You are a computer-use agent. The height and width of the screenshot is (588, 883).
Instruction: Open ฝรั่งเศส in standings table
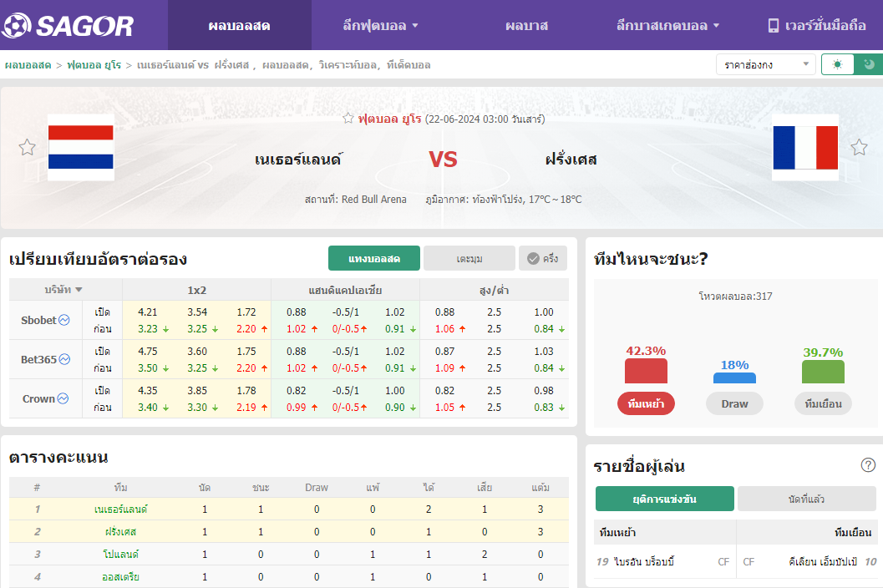pyautogui.click(x=120, y=532)
